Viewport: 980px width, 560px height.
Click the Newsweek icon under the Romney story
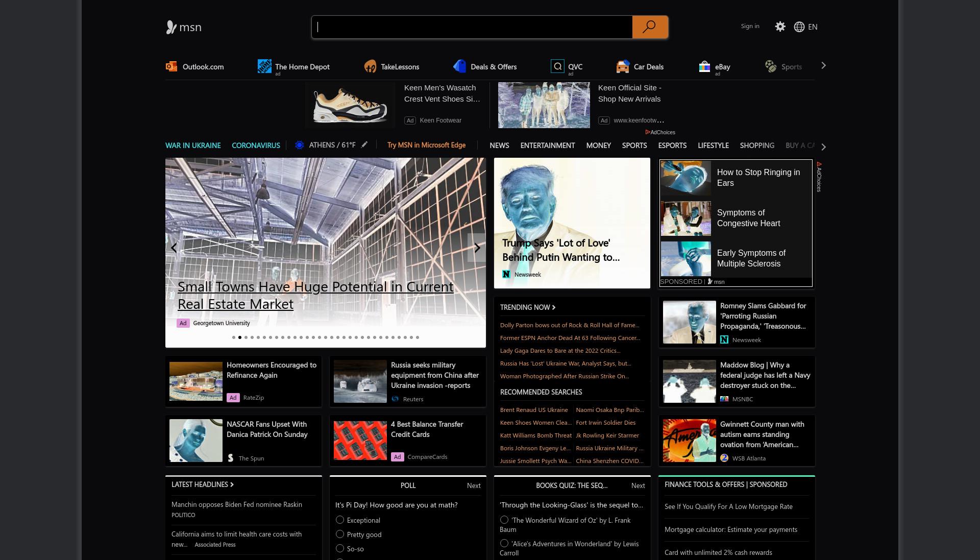click(724, 340)
